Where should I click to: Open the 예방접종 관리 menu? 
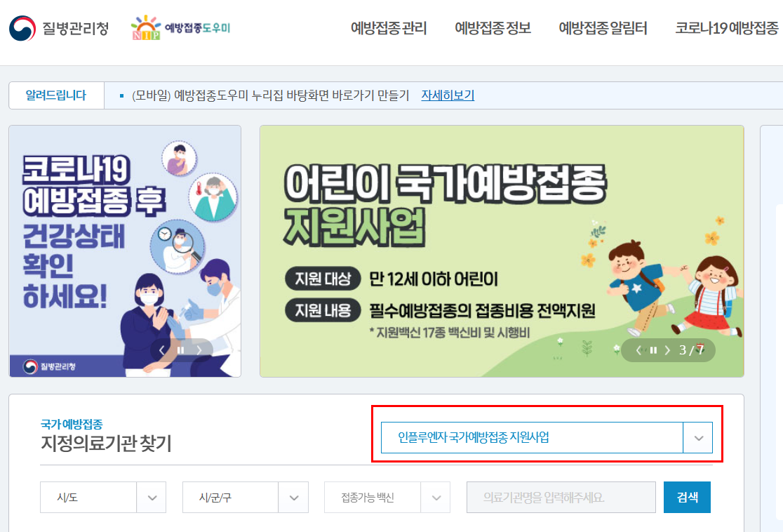[x=389, y=28]
